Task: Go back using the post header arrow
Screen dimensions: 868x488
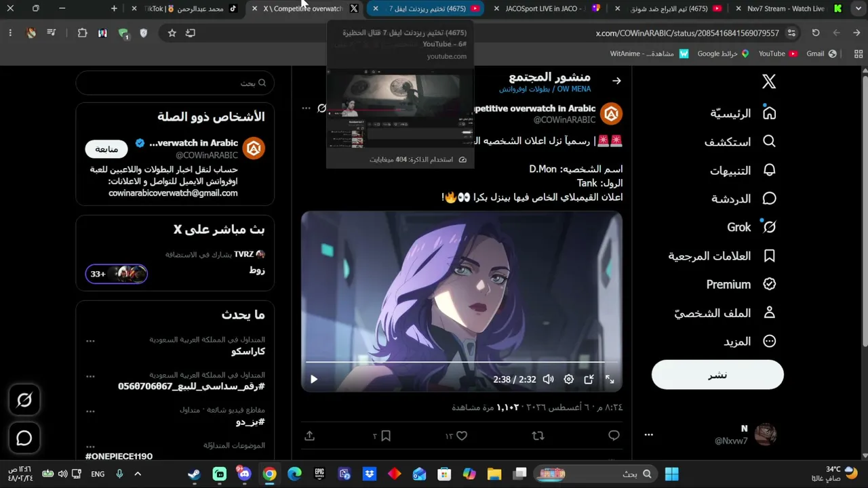Action: point(616,81)
